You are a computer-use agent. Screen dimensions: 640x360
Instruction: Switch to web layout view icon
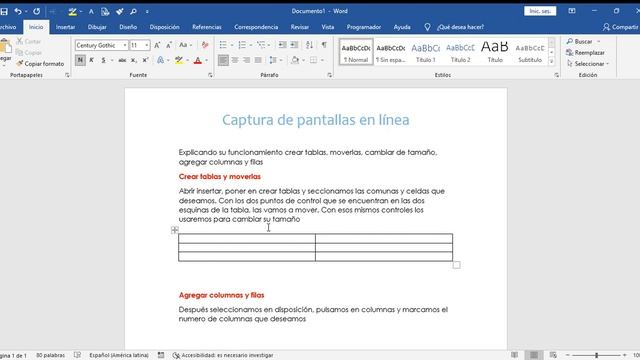click(553, 355)
